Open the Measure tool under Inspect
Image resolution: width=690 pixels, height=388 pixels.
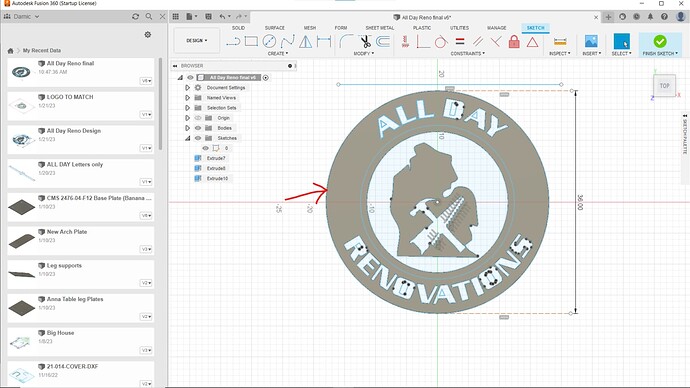click(560, 42)
